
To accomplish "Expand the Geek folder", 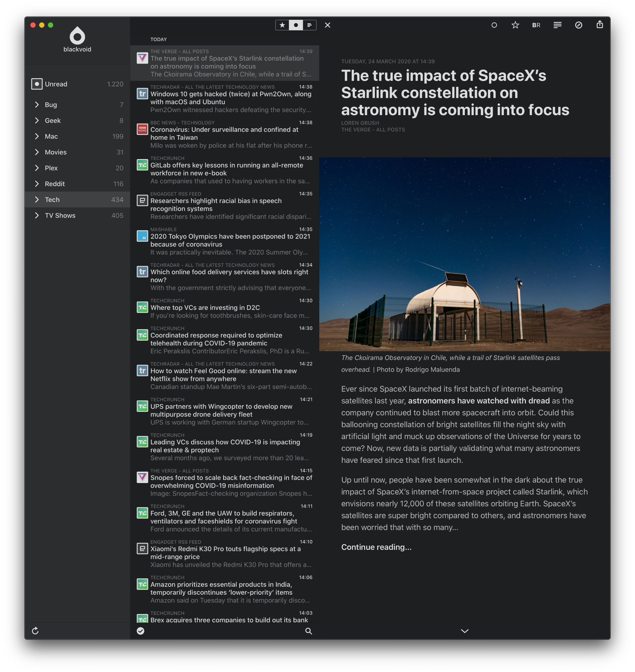I will point(37,120).
